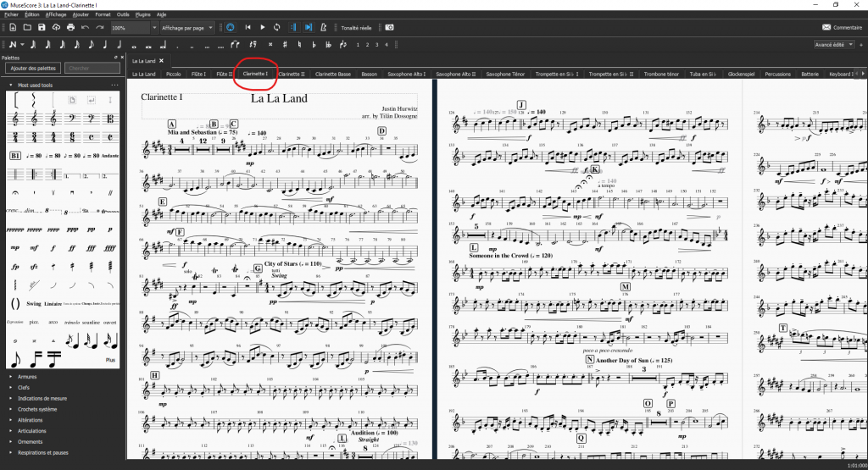Apply the natural accidental
Image resolution: width=868 pixels, height=470 pixels.
299,45
